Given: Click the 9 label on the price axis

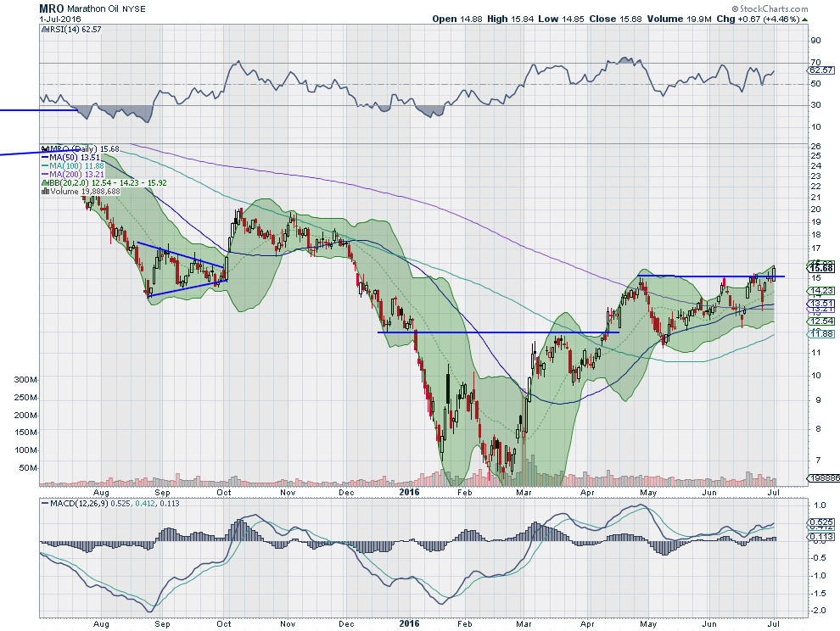Looking at the screenshot, I should 817,399.
